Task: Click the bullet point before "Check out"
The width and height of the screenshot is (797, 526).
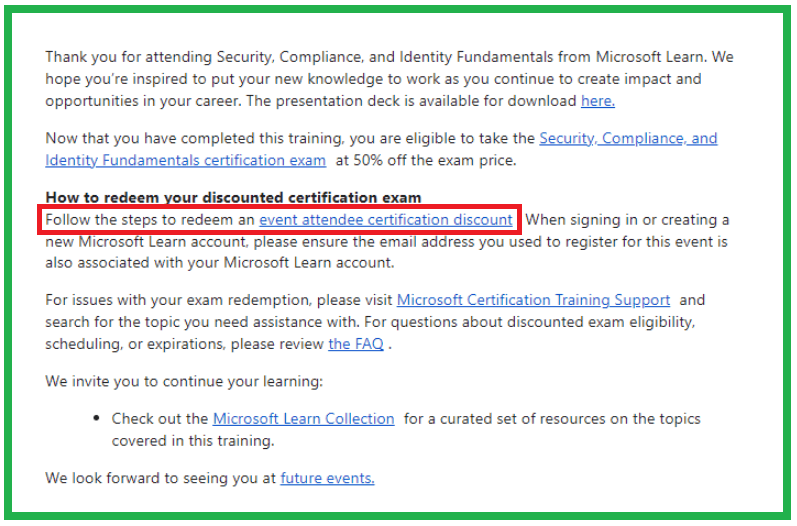Action: point(97,418)
